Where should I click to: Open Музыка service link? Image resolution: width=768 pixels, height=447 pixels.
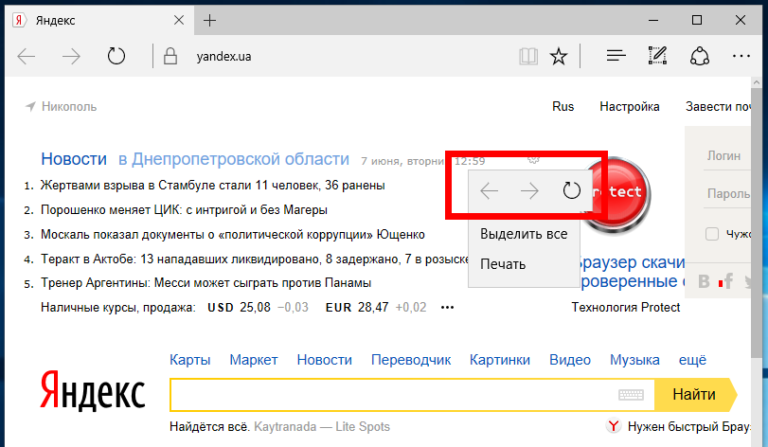(634, 360)
